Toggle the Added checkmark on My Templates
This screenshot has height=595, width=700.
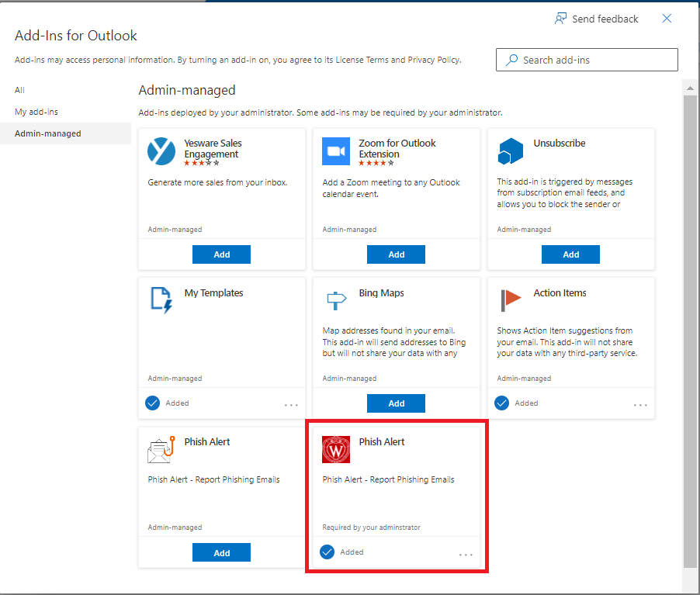coord(153,403)
